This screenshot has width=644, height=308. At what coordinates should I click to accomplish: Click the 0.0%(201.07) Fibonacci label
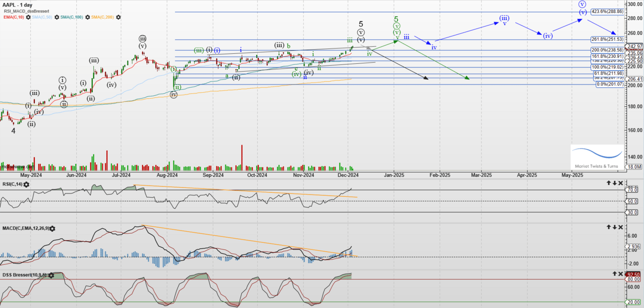click(610, 84)
